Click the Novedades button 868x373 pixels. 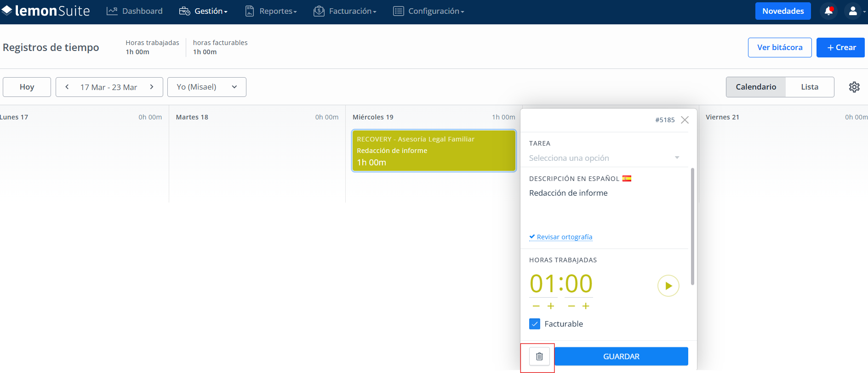(x=783, y=11)
